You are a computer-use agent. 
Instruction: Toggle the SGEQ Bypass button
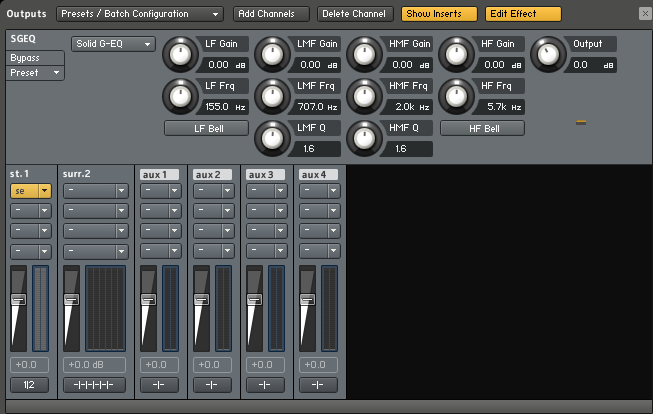[35, 58]
